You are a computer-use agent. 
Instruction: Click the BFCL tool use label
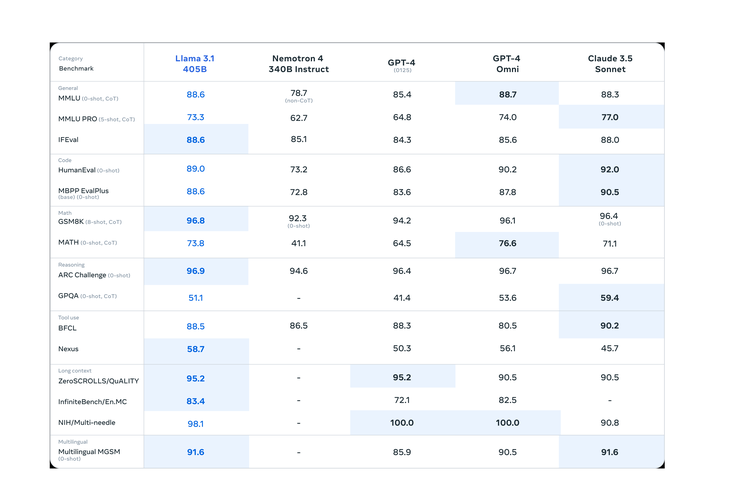(68, 328)
